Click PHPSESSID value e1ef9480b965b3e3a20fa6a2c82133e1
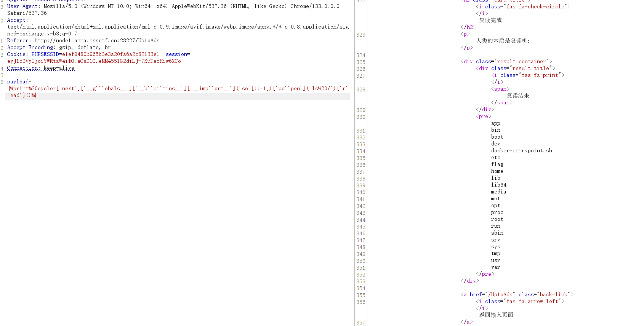The image size is (644, 326). (111, 54)
